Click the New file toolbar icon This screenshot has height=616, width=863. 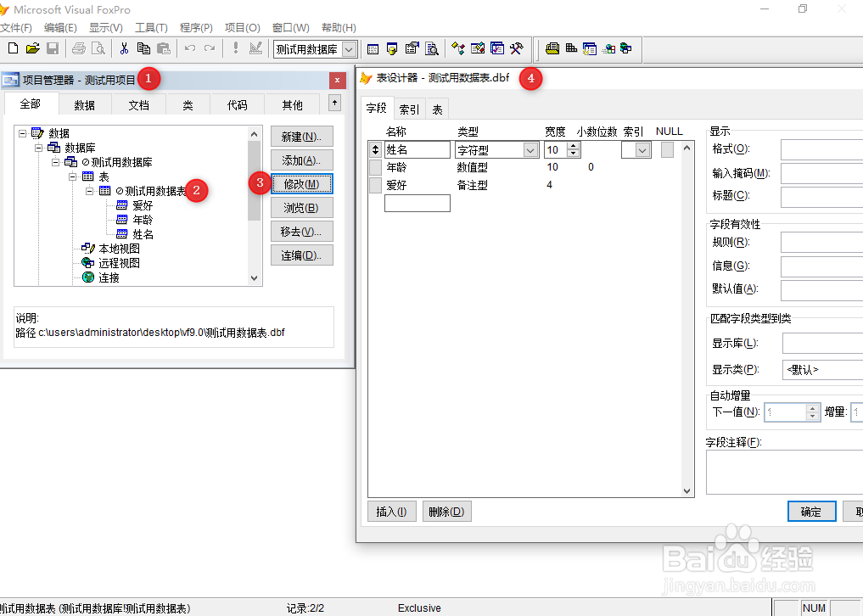(x=12, y=48)
